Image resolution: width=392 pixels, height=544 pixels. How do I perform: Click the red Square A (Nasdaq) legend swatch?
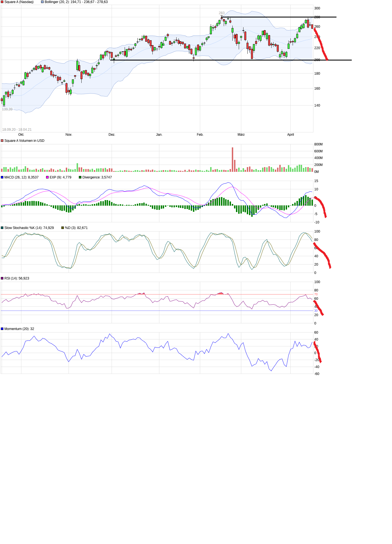coord(2,2)
